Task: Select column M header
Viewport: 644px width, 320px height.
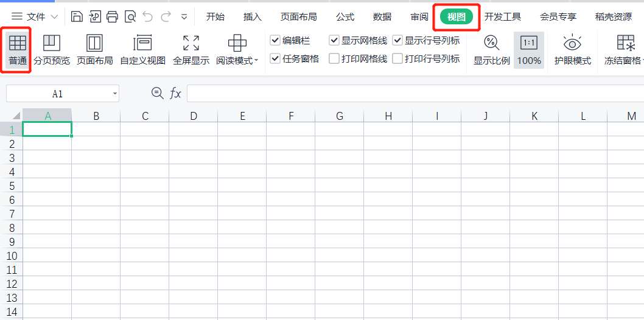Action: pos(626,116)
